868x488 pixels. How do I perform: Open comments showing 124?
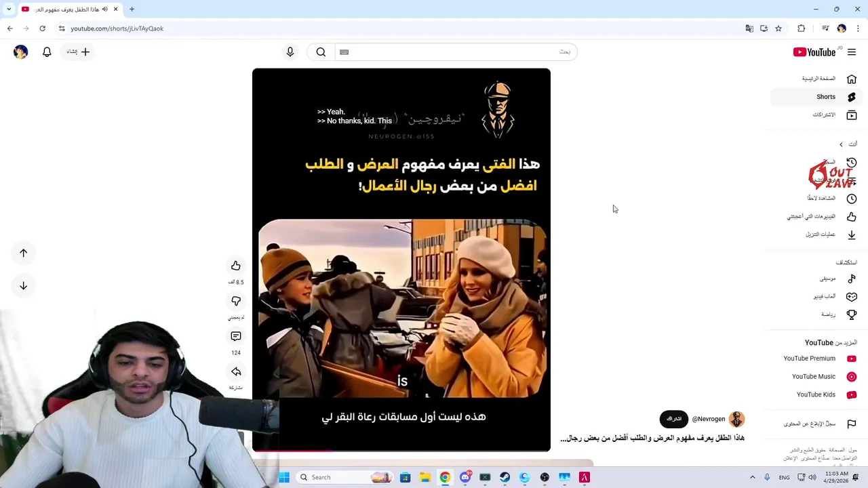[236, 336]
